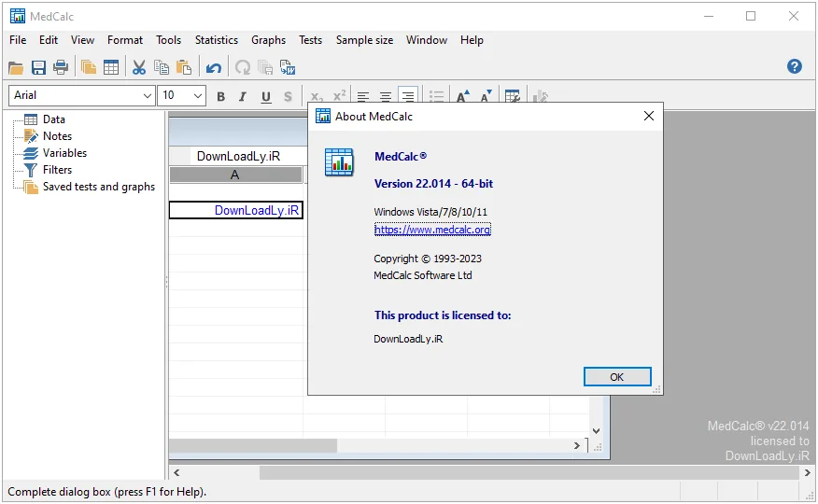Visit the https://www.medcalc.org link
Viewport: 818px width, 504px height.
coord(432,230)
